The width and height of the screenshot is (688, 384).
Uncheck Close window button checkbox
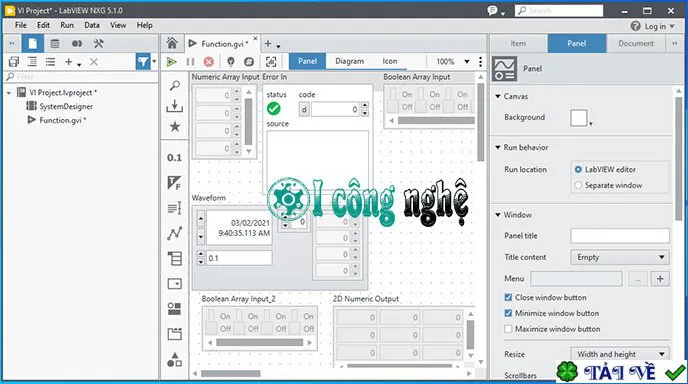click(x=508, y=298)
